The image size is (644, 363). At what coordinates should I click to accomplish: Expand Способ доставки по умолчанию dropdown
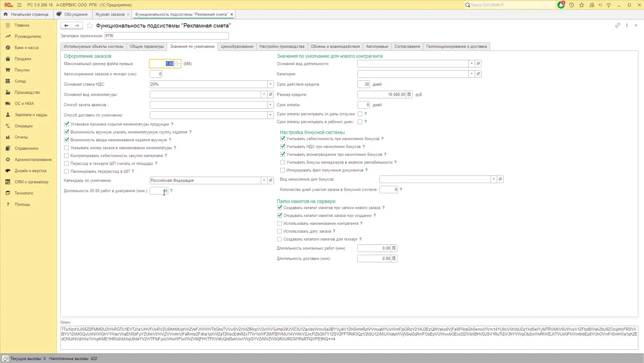coord(270,115)
